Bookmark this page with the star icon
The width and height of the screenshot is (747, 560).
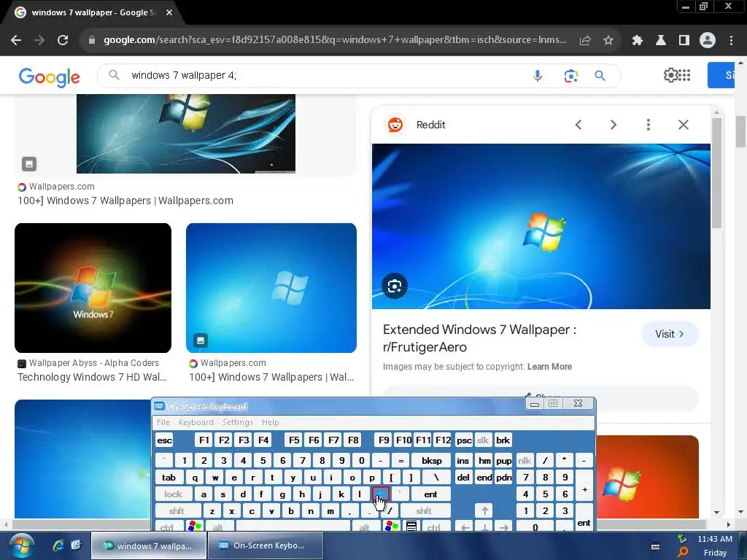tap(608, 41)
